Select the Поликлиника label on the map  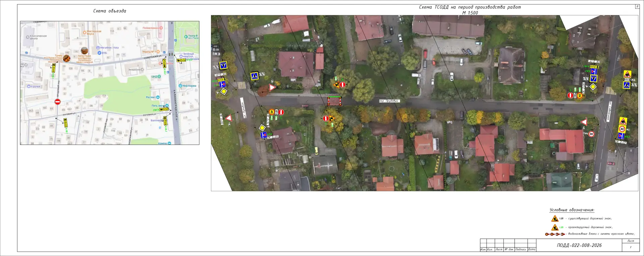pyautogui.click(x=151, y=28)
